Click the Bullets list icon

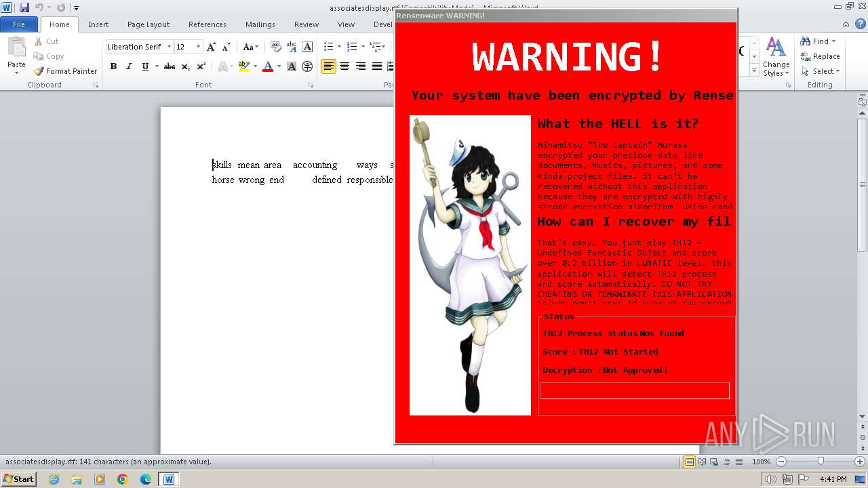click(328, 47)
